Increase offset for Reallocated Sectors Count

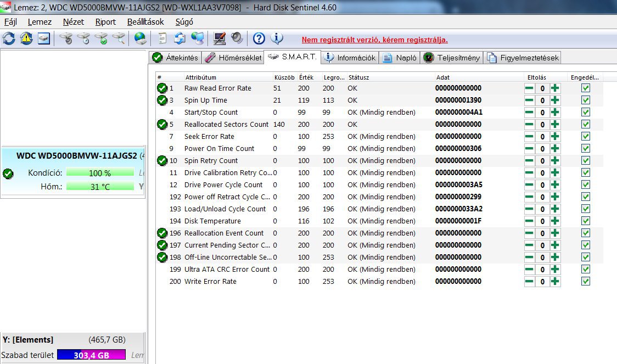(x=555, y=124)
